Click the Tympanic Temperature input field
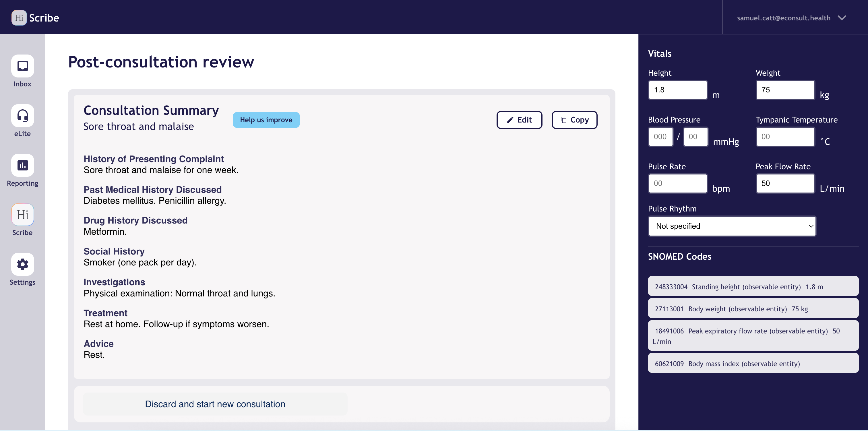868x431 pixels. click(x=785, y=137)
